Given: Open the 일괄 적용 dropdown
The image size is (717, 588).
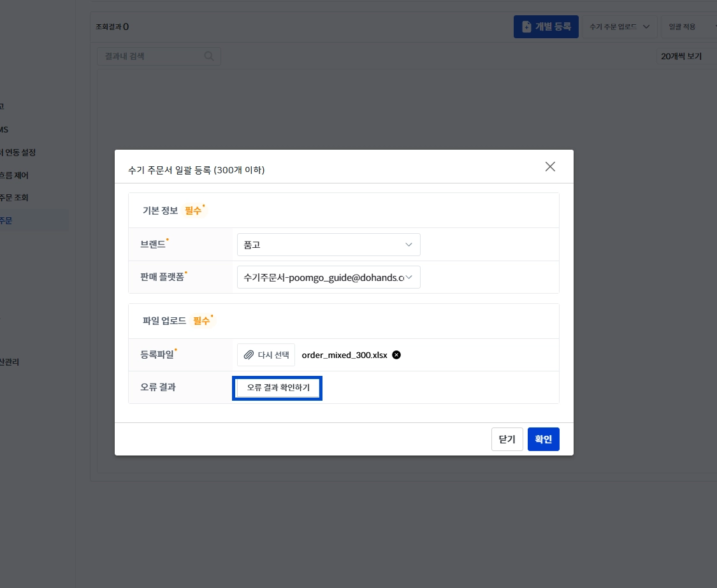Looking at the screenshot, I should (689, 27).
